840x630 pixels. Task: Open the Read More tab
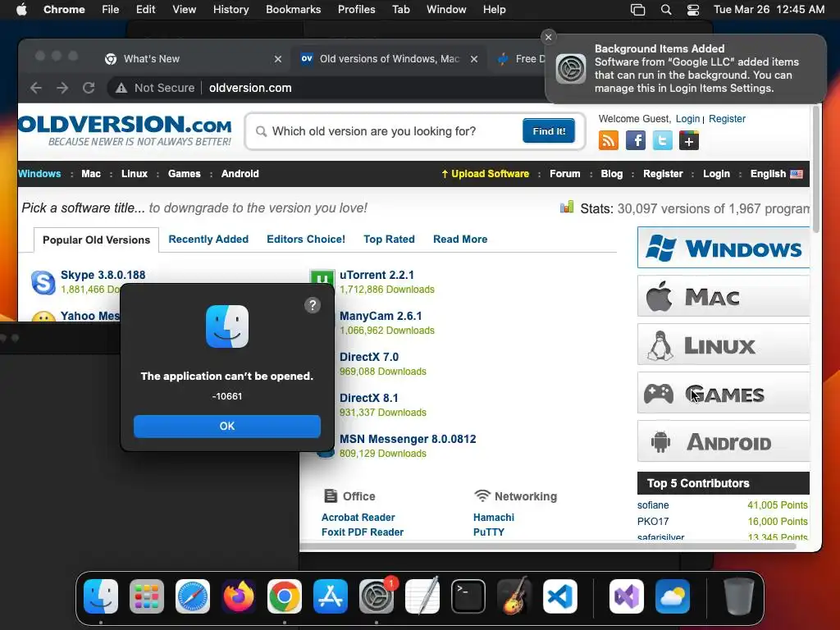click(x=460, y=239)
